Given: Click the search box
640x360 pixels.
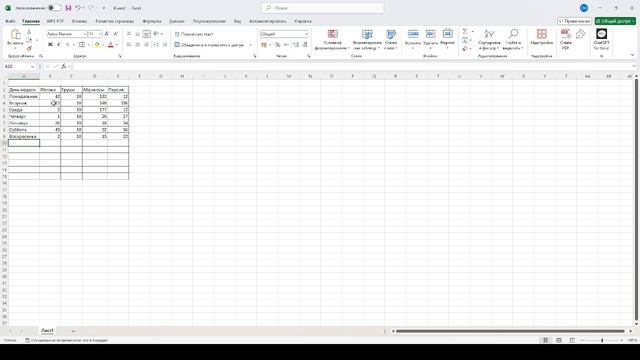Looking at the screenshot, I should (x=322, y=8).
